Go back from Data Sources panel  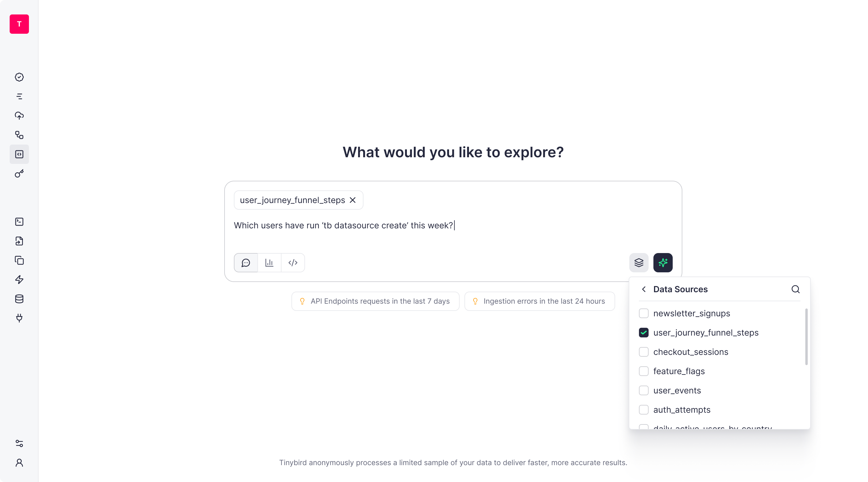[x=643, y=289]
